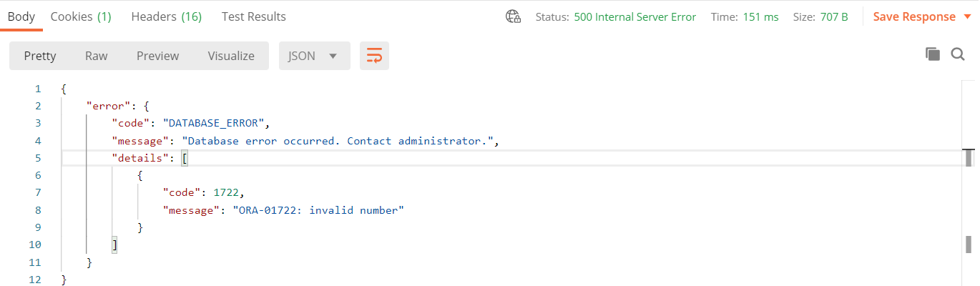Viewport: 980px width, 286px height.
Task: Expand Save Response dropdown arrow
Action: tap(968, 16)
